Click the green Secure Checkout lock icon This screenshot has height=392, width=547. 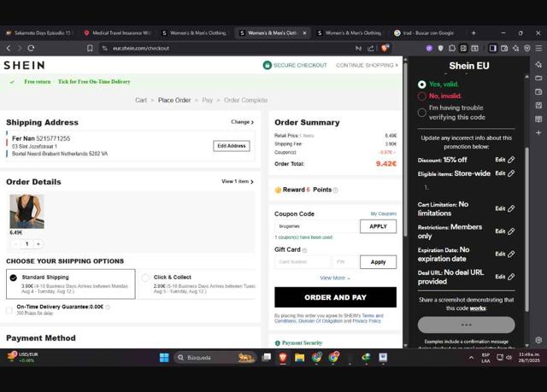(268, 65)
